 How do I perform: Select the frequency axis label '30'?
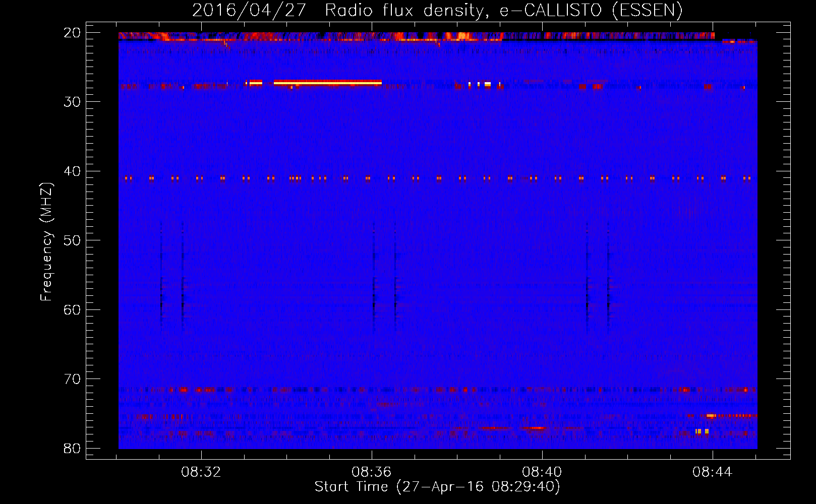pyautogui.click(x=73, y=102)
